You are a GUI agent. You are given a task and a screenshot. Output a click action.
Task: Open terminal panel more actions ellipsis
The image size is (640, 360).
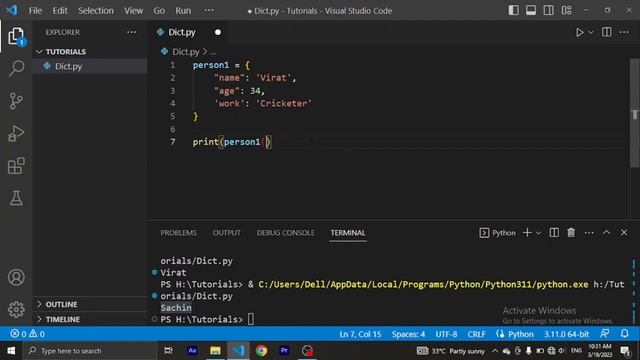point(589,233)
